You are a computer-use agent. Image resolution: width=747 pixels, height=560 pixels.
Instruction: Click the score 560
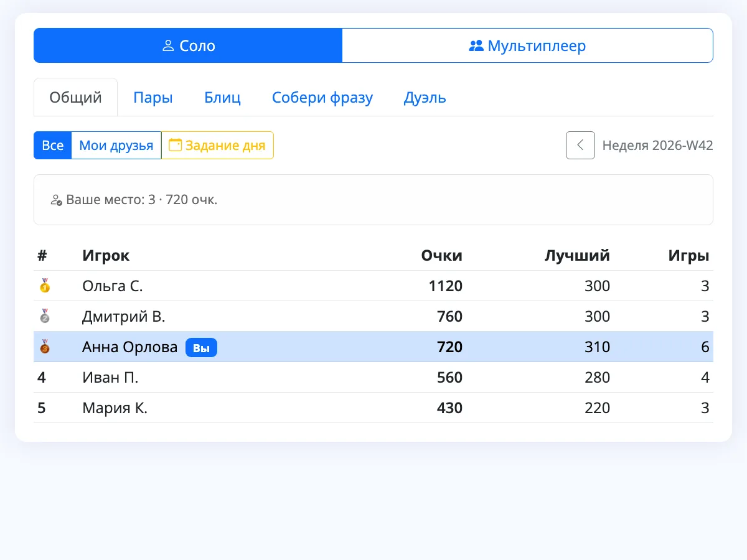(x=450, y=377)
